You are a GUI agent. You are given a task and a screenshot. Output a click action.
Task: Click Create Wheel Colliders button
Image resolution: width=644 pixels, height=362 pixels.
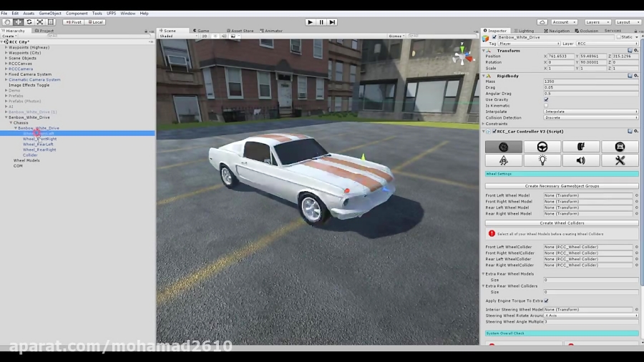tap(562, 223)
